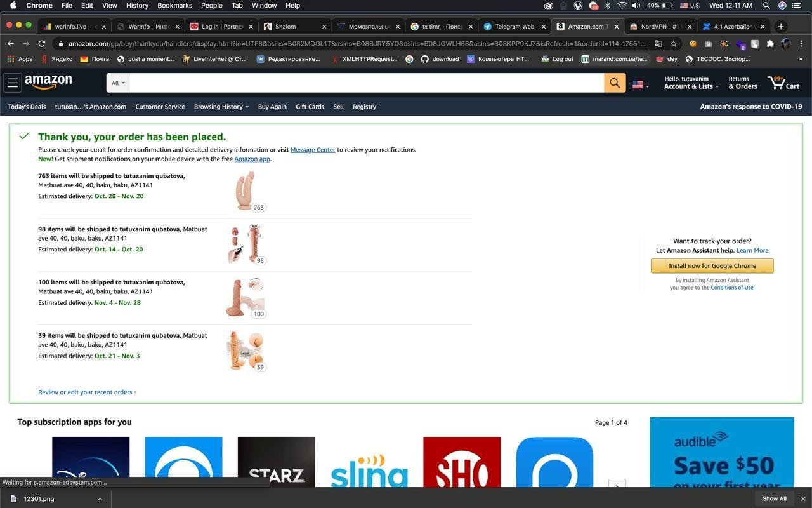This screenshot has width=812, height=508.
Task: Open the Amazon hamburger menu
Action: (13, 83)
